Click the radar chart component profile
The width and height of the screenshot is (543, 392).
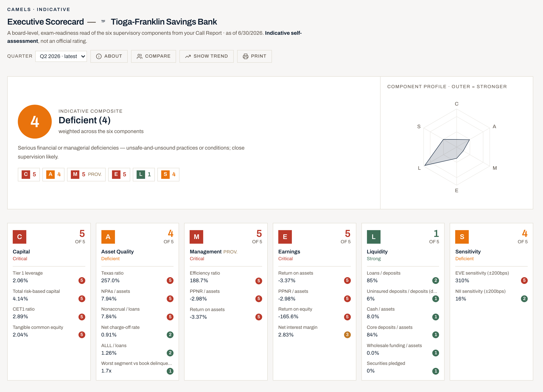click(x=457, y=147)
